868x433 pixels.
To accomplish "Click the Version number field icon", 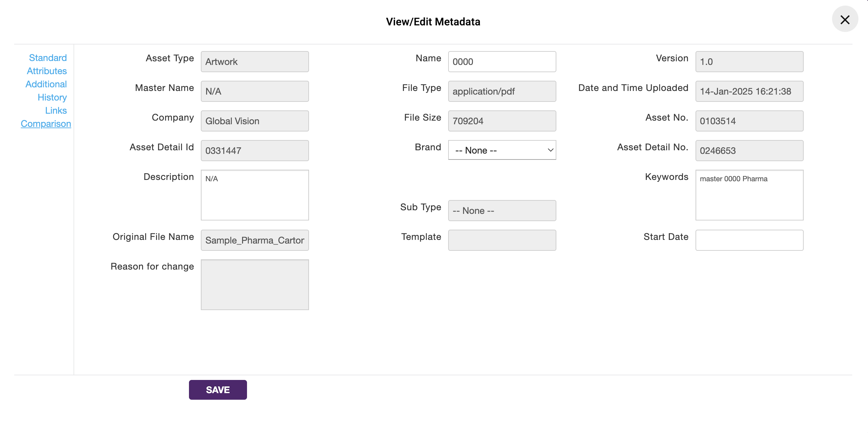I will [750, 61].
